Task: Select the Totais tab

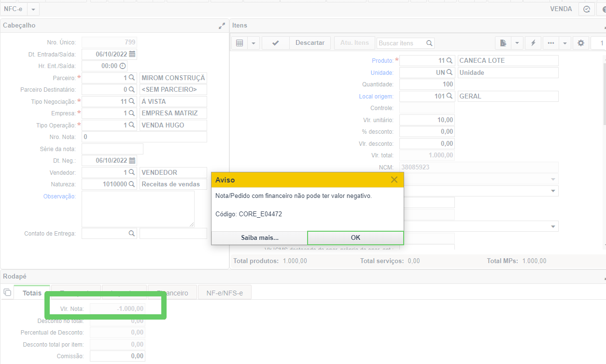Action: click(32, 293)
